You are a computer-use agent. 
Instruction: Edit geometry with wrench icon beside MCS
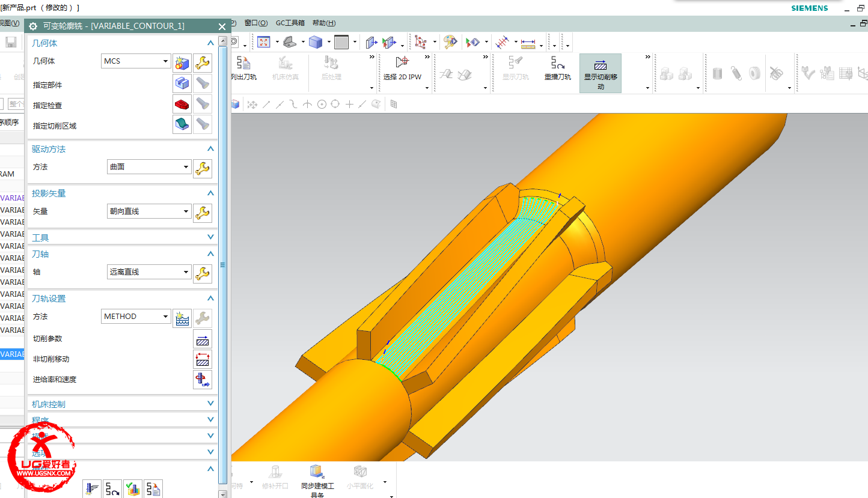pos(203,62)
